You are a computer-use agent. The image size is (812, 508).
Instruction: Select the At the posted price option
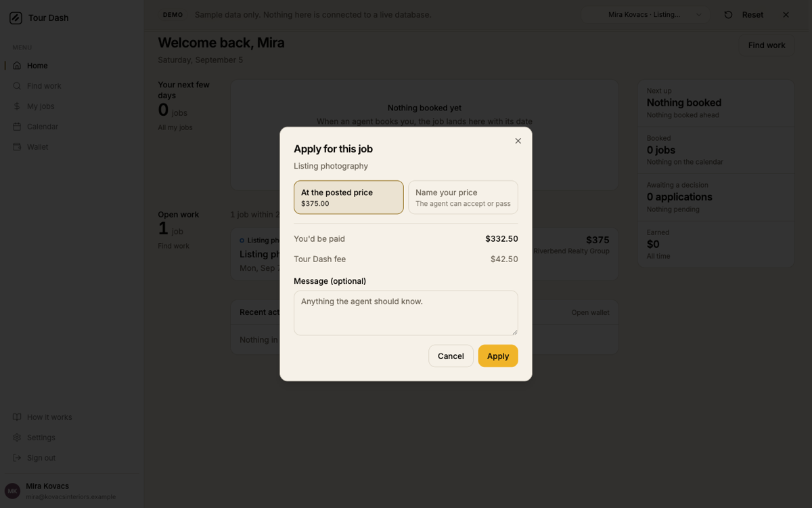(348, 197)
